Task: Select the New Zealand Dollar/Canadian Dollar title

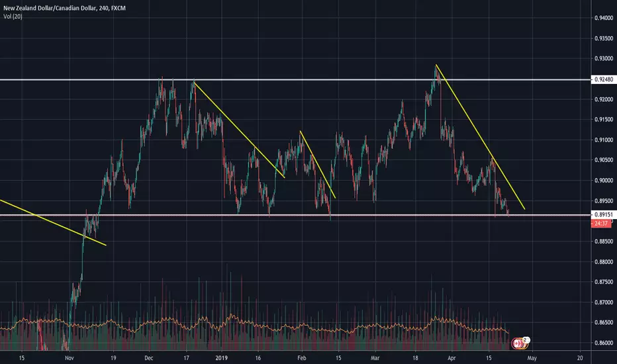Action: pyautogui.click(x=50, y=8)
